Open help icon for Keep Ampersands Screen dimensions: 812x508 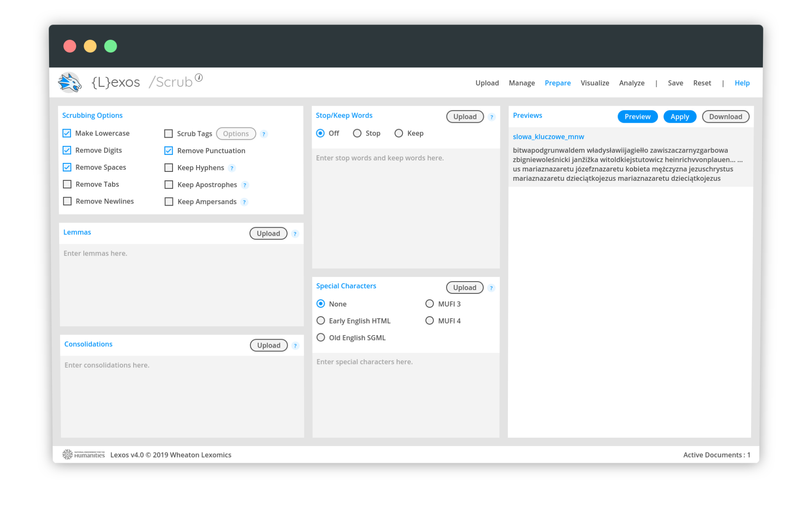244,202
